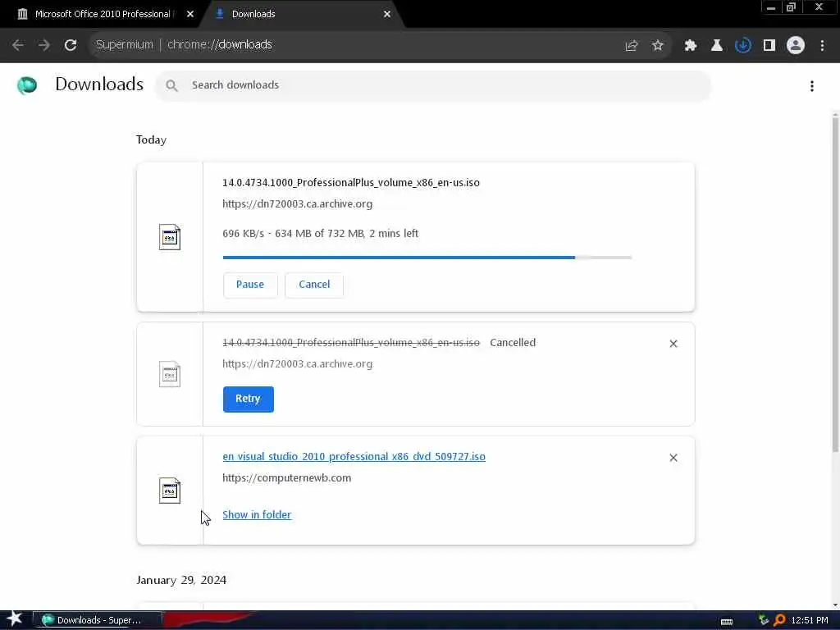Click the download favicon of the Downloads tab

point(219,14)
